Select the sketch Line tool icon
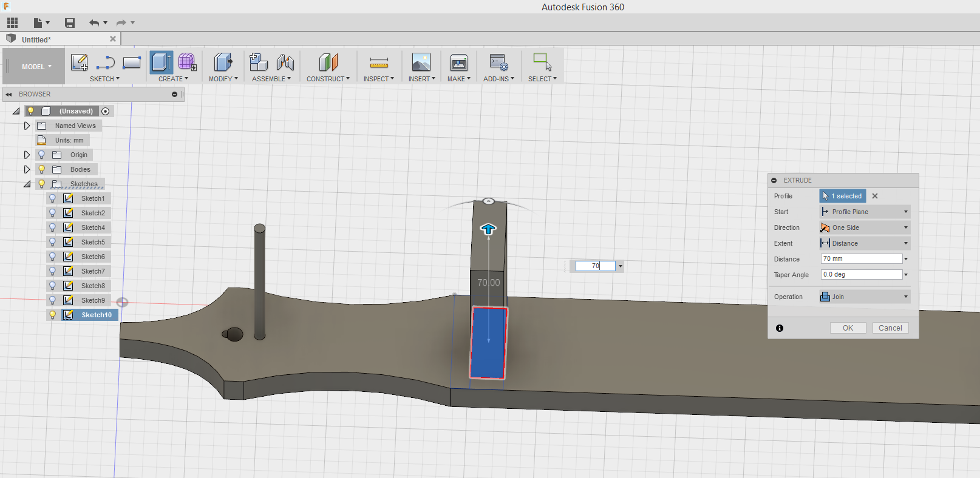The image size is (980, 478). click(x=106, y=62)
